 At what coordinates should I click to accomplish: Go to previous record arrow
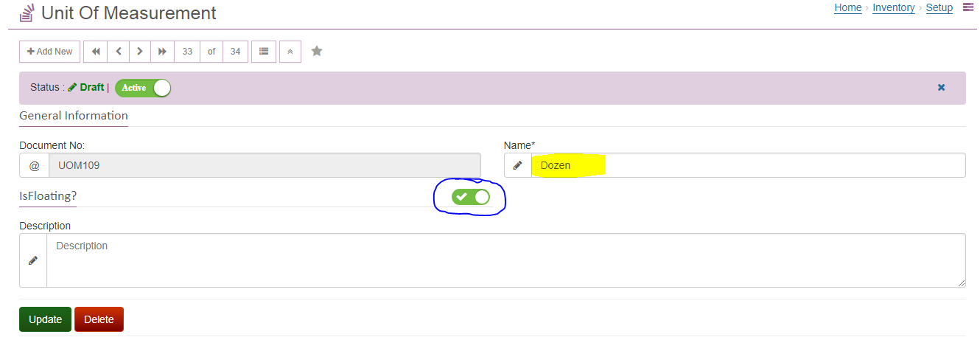(119, 52)
